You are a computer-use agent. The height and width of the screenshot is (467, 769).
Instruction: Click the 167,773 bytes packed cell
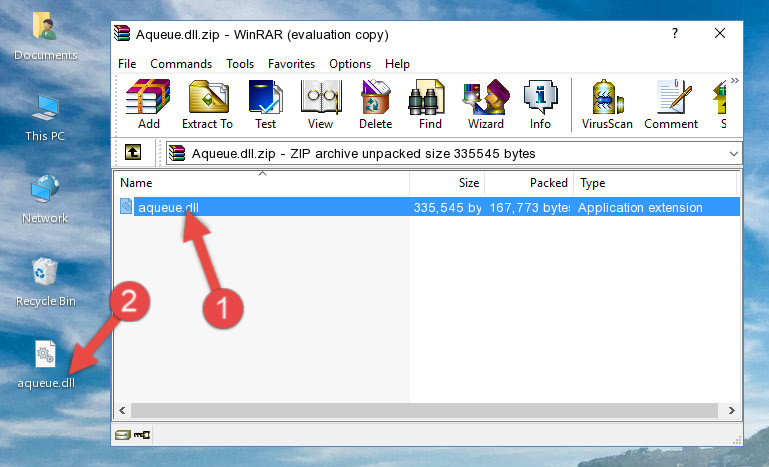(x=530, y=208)
